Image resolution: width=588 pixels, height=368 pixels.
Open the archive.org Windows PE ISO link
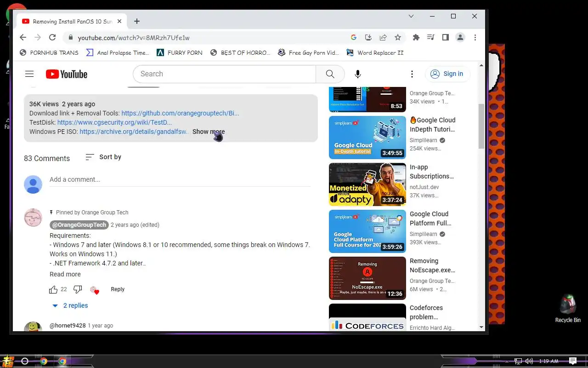[x=134, y=132]
